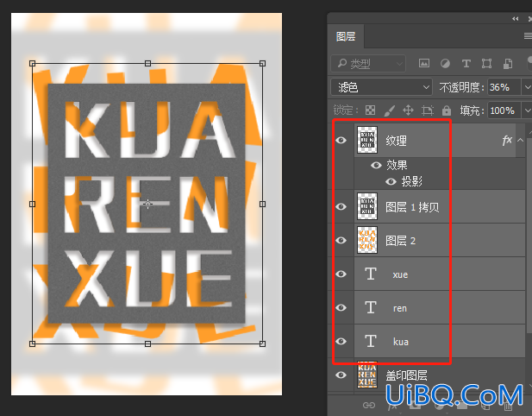Collapse panel double-arrow icon
Screen dimensions: 532x416
coord(516,19)
